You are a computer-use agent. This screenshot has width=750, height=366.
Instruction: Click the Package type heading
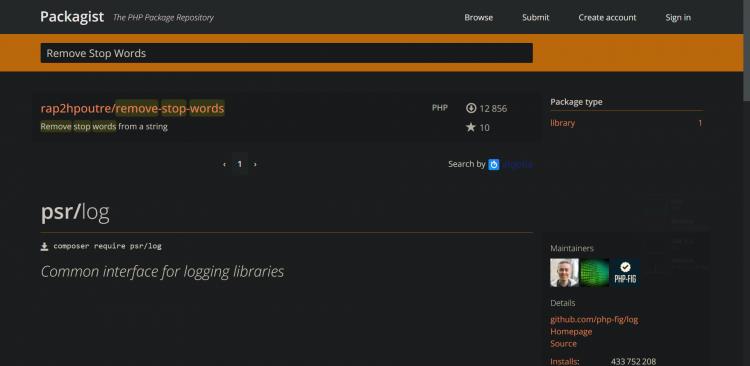pos(576,102)
